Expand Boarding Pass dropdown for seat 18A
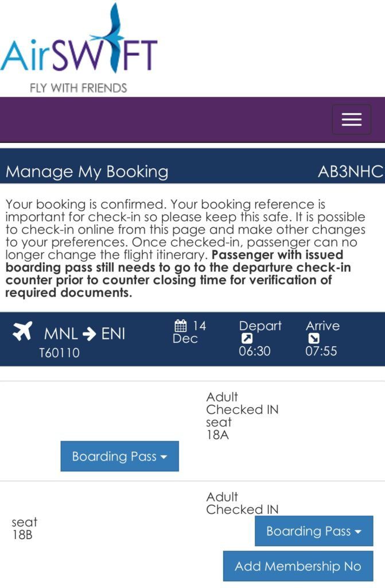 [x=119, y=457]
